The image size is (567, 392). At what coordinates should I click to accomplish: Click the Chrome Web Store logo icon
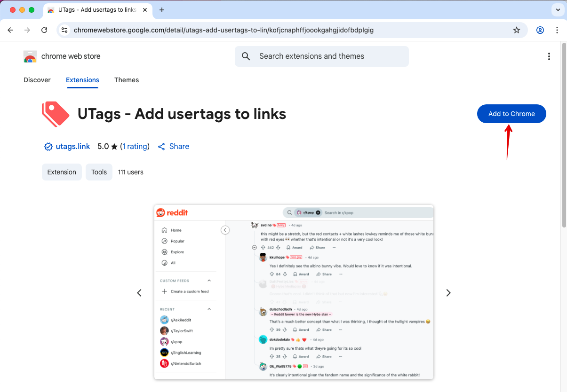click(30, 56)
